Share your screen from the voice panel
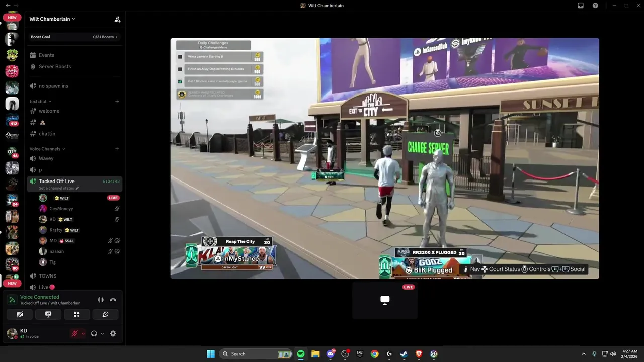The height and width of the screenshot is (362, 644). [x=48, y=314]
